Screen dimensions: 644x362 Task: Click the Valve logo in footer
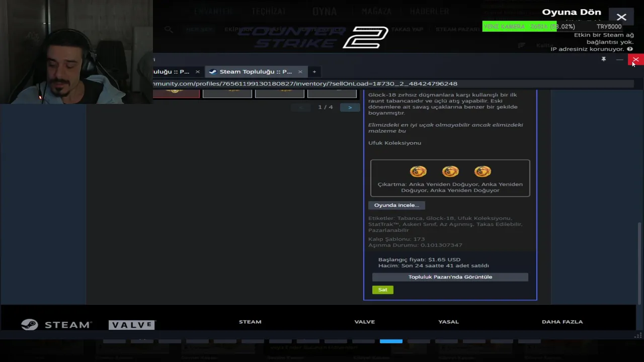tap(132, 325)
